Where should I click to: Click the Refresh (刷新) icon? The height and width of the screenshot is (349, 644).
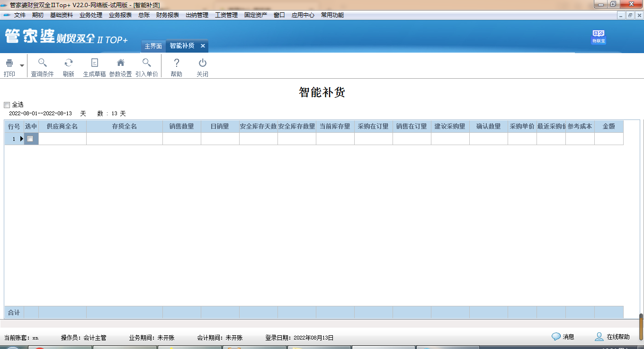(69, 64)
